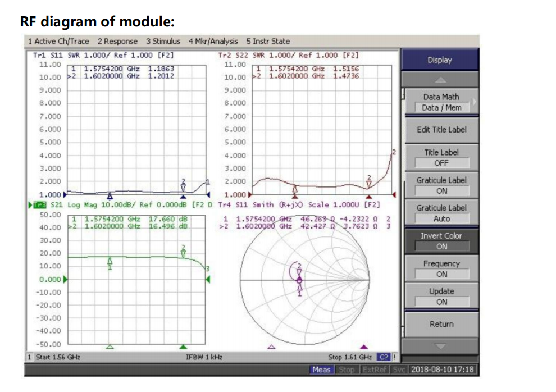Click the softkey menu up arrow

point(440,80)
